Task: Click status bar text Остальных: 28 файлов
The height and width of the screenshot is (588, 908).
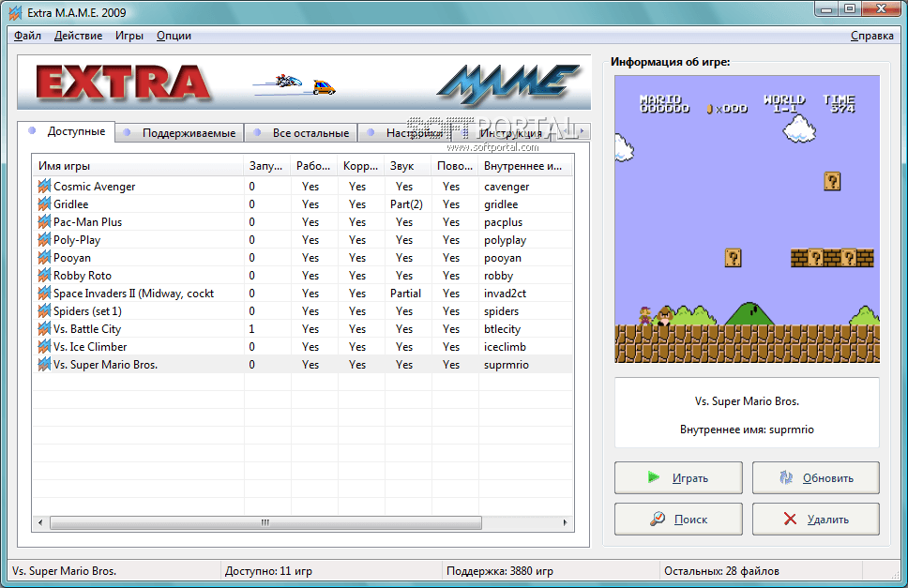Action: tap(721, 570)
